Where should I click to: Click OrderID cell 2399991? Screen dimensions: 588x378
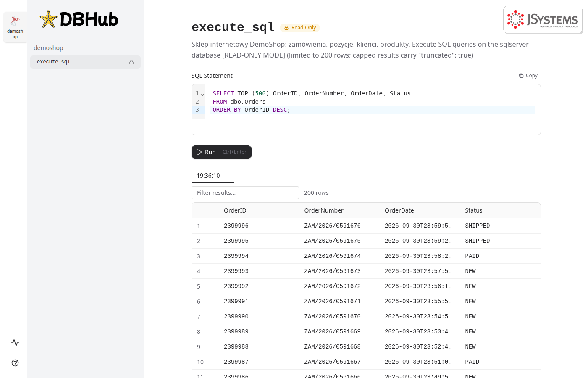click(x=236, y=302)
